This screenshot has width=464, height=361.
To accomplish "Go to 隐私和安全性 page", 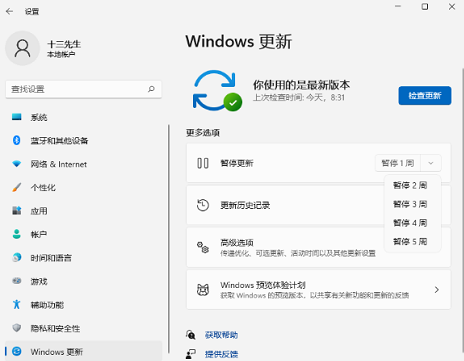I will point(83,328).
